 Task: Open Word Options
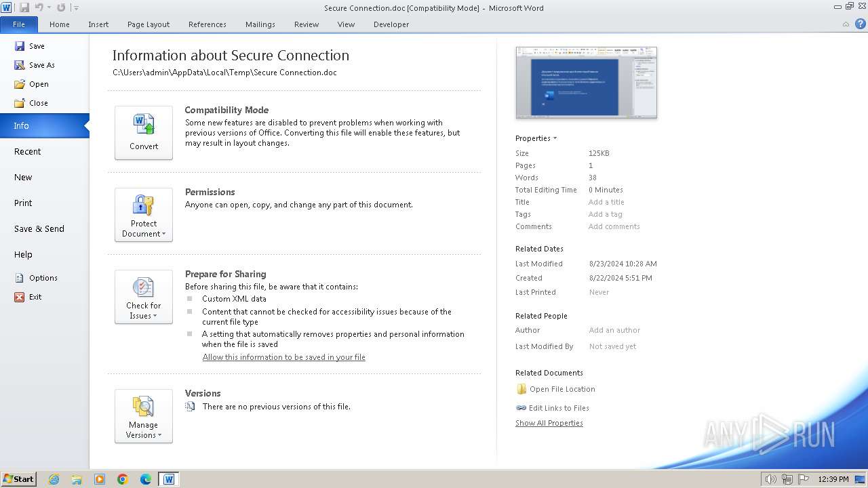pos(36,278)
